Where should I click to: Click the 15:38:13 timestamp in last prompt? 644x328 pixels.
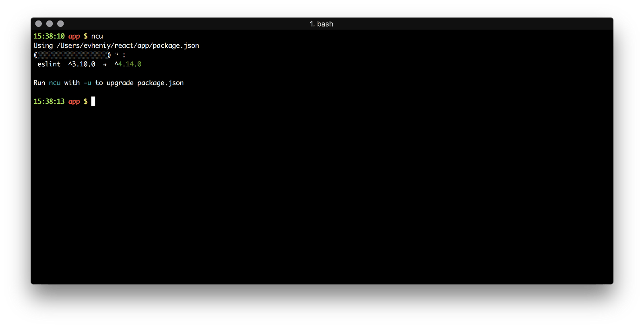(49, 101)
